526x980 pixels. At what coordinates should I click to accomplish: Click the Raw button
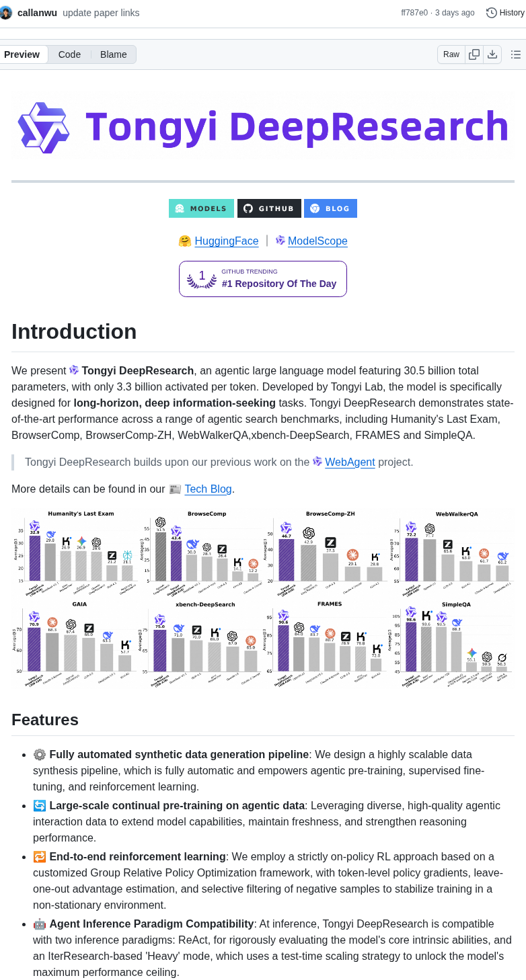(x=451, y=54)
